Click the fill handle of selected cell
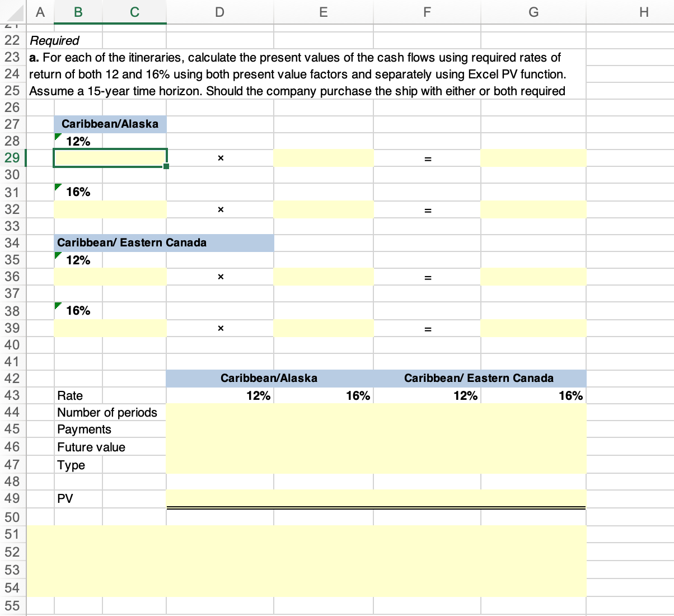Viewport: 674px width, 616px height. tap(166, 166)
